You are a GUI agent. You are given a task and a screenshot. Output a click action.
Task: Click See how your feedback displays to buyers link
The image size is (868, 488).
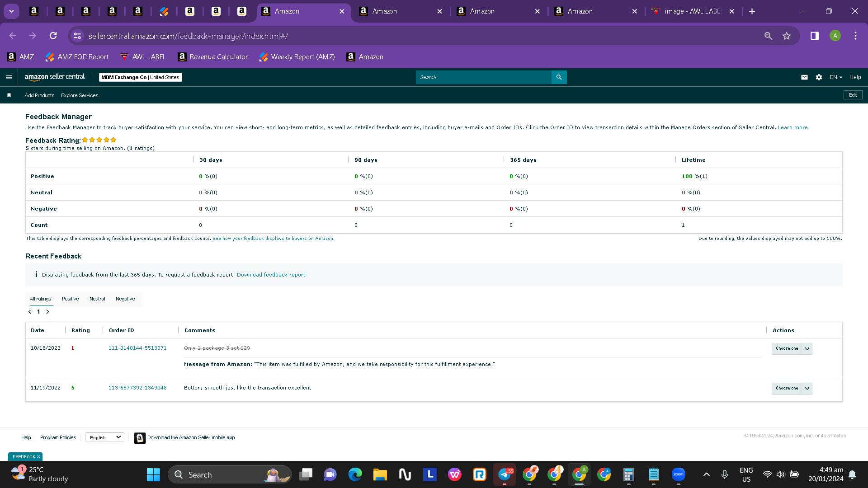[273, 239]
